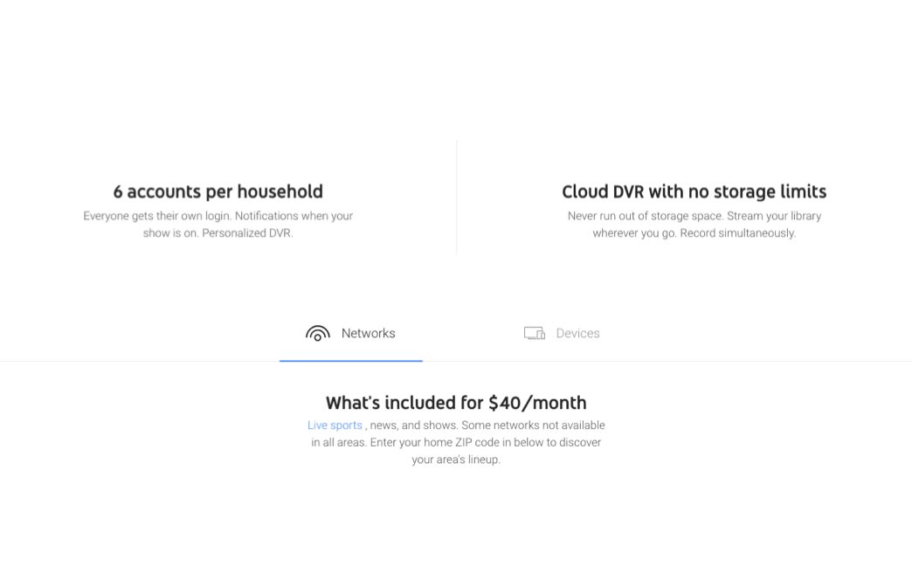Click the "Some networks not available" text
912x588 pixels.
532,425
